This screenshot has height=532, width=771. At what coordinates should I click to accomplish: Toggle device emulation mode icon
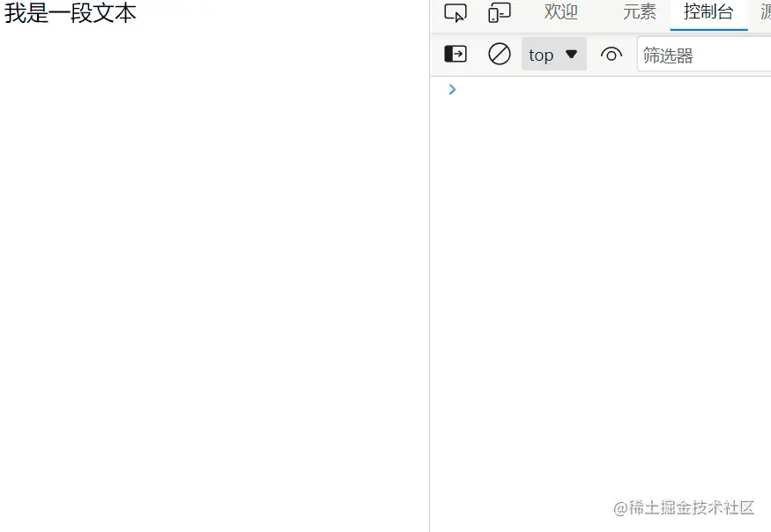pos(499,12)
